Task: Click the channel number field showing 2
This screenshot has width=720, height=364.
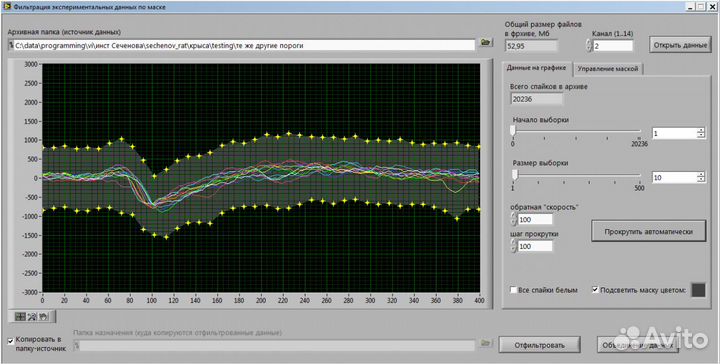Action: 613,46
